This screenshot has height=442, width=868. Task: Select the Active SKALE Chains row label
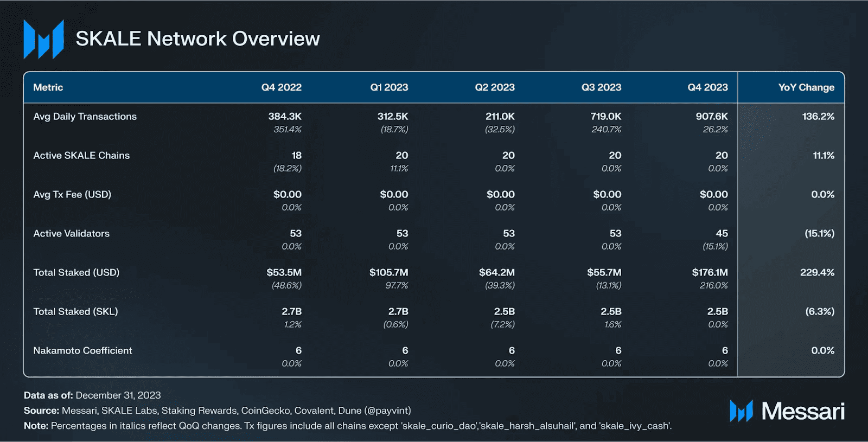pyautogui.click(x=81, y=156)
